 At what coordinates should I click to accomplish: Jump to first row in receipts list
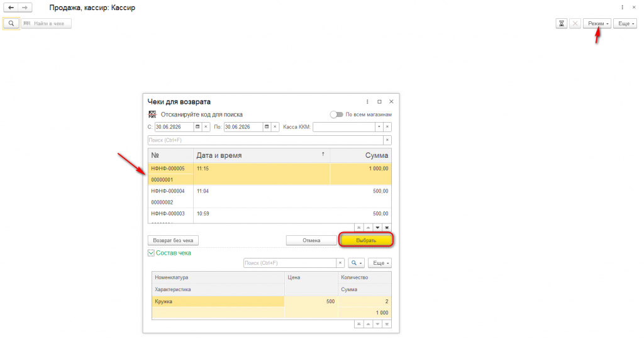(x=358, y=228)
